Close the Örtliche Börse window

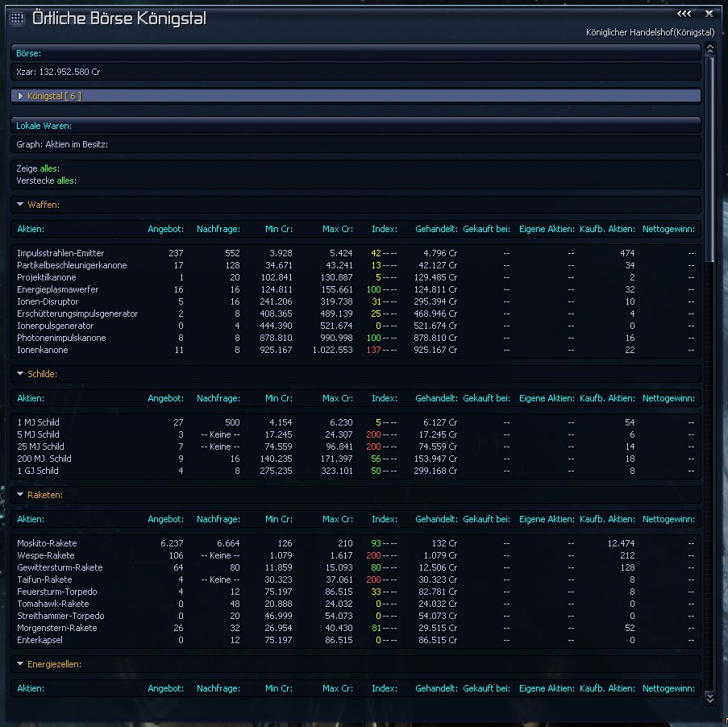click(709, 14)
